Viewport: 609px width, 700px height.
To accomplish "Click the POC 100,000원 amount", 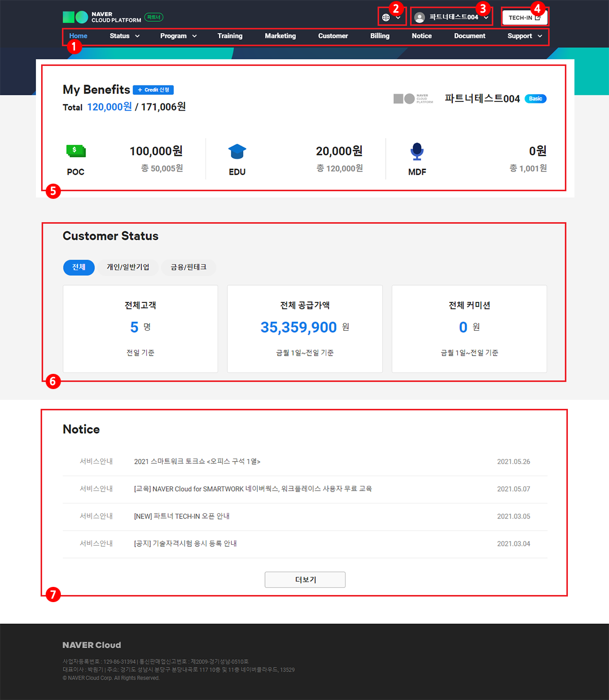I will coord(156,151).
